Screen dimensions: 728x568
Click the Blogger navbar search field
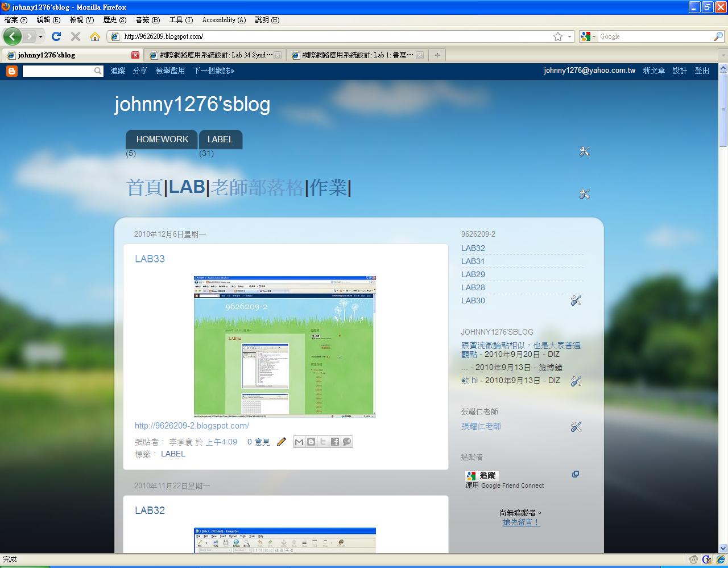coord(58,71)
